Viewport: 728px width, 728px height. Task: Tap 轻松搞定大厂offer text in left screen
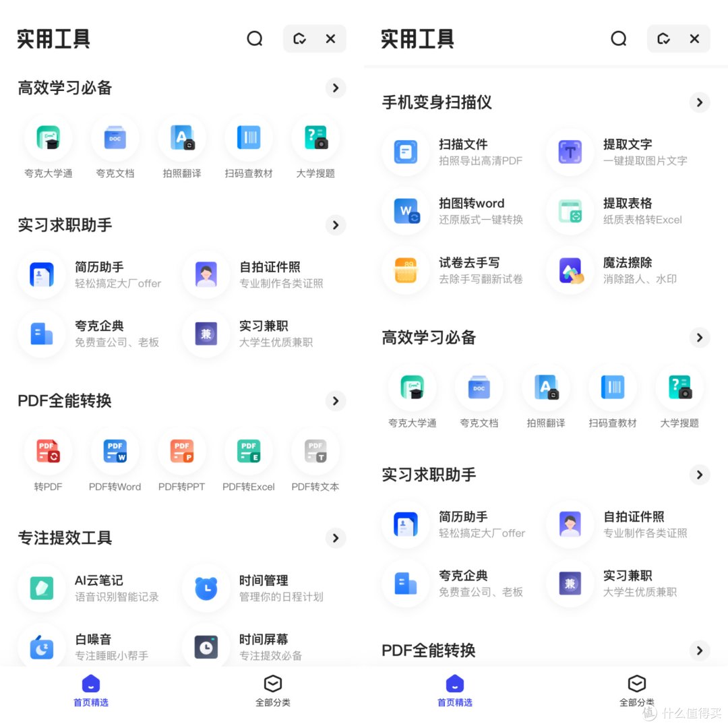pyautogui.click(x=118, y=284)
